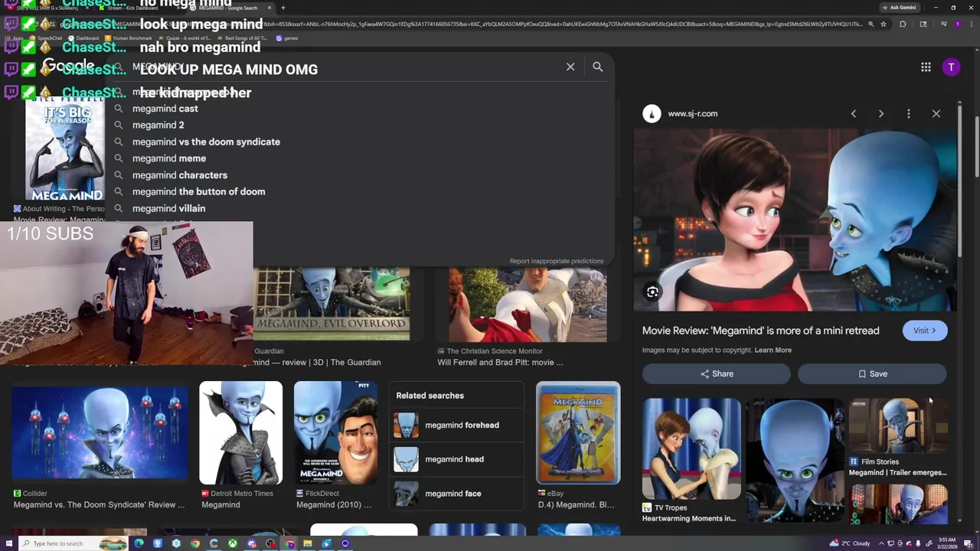
Task: Share the previewed image
Action: click(x=717, y=373)
